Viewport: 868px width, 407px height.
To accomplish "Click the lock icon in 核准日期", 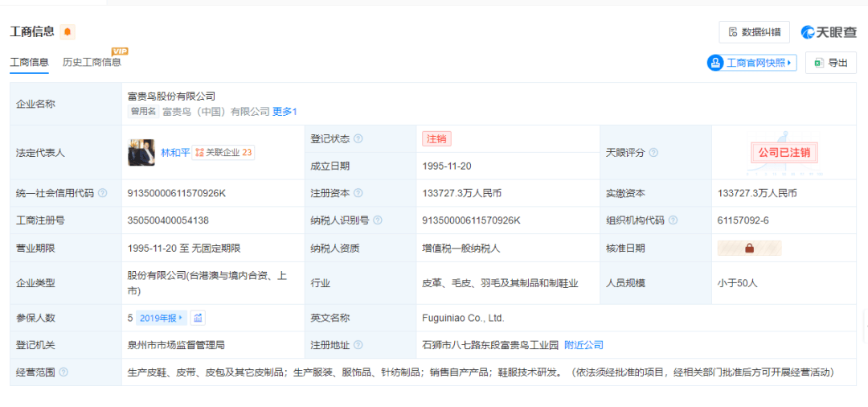I will point(749,249).
